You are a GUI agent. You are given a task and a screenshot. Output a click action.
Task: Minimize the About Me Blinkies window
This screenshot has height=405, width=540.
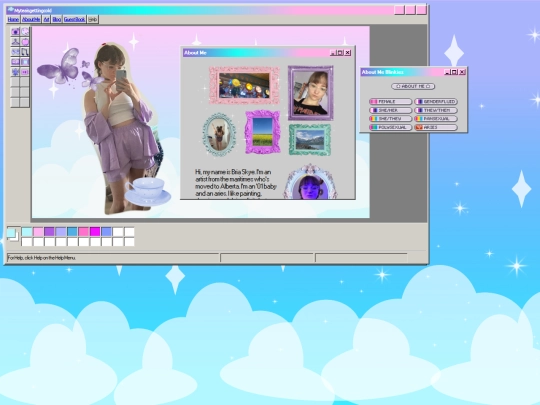(447, 72)
